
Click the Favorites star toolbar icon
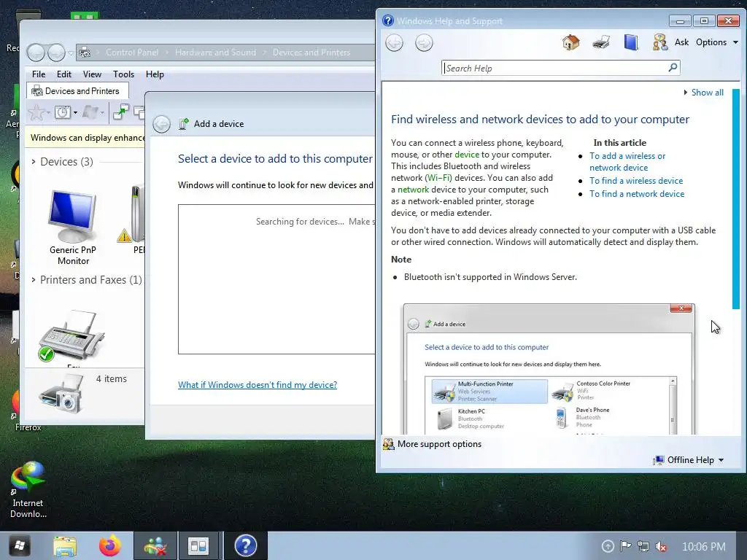point(36,112)
